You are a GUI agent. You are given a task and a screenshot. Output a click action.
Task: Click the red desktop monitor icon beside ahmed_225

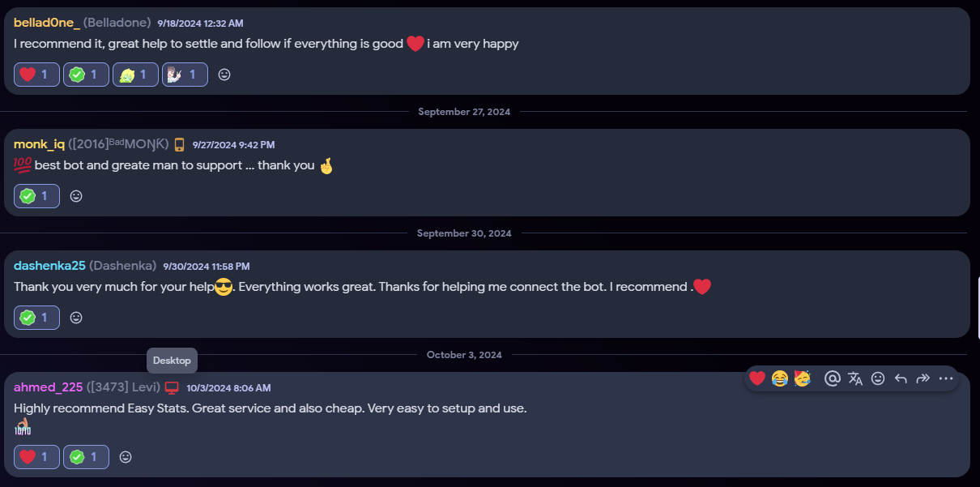click(172, 387)
